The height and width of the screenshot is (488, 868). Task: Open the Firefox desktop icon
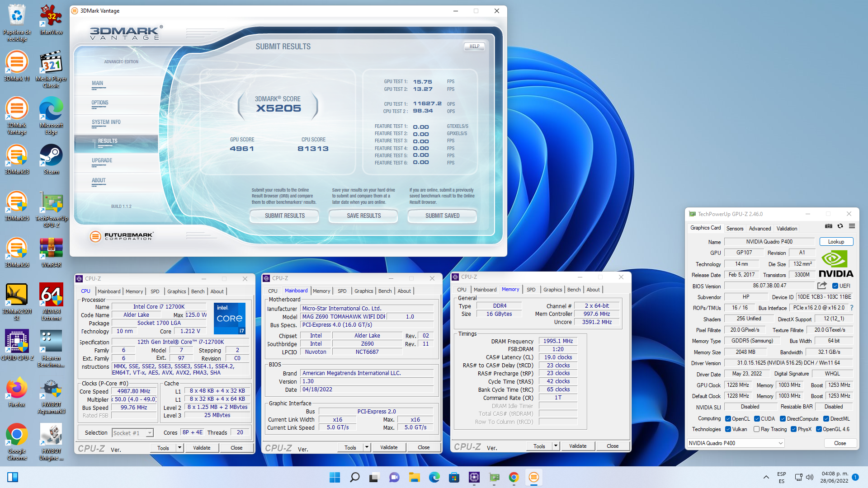(17, 392)
